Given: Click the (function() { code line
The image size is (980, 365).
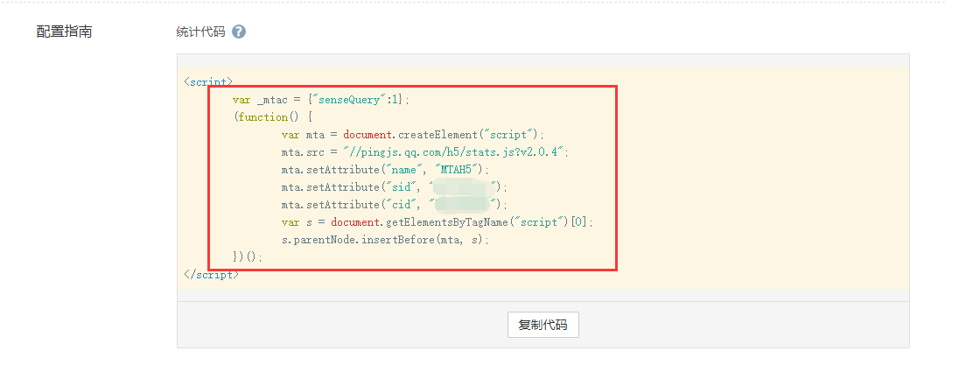Looking at the screenshot, I should tap(272, 117).
